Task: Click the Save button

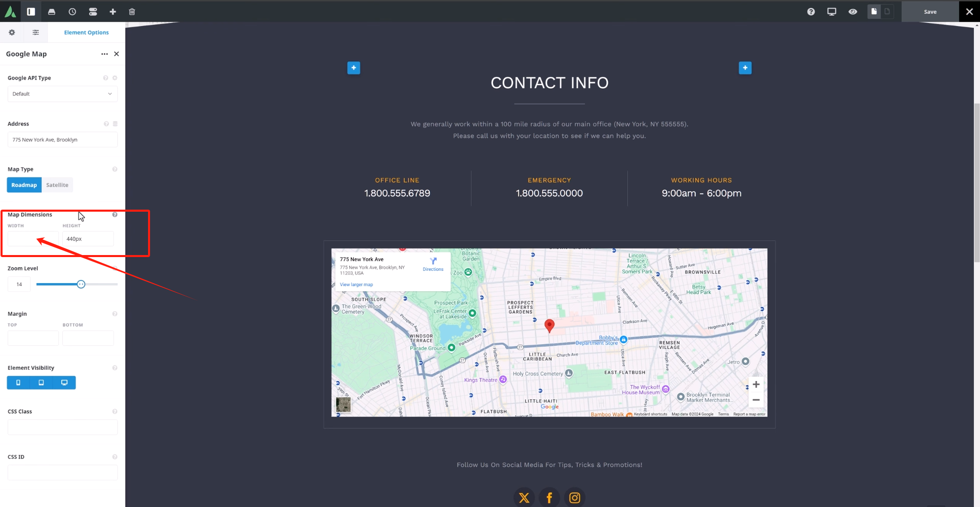Action: [x=930, y=11]
